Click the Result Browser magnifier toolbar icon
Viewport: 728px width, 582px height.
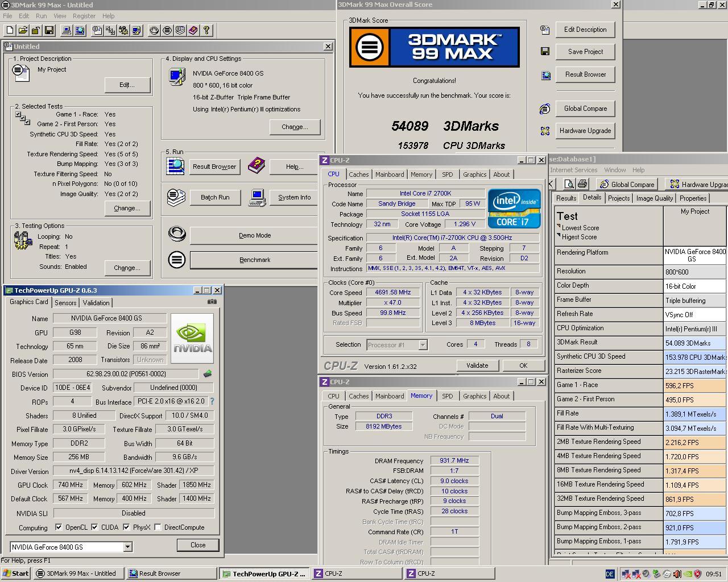pyautogui.click(x=80, y=30)
